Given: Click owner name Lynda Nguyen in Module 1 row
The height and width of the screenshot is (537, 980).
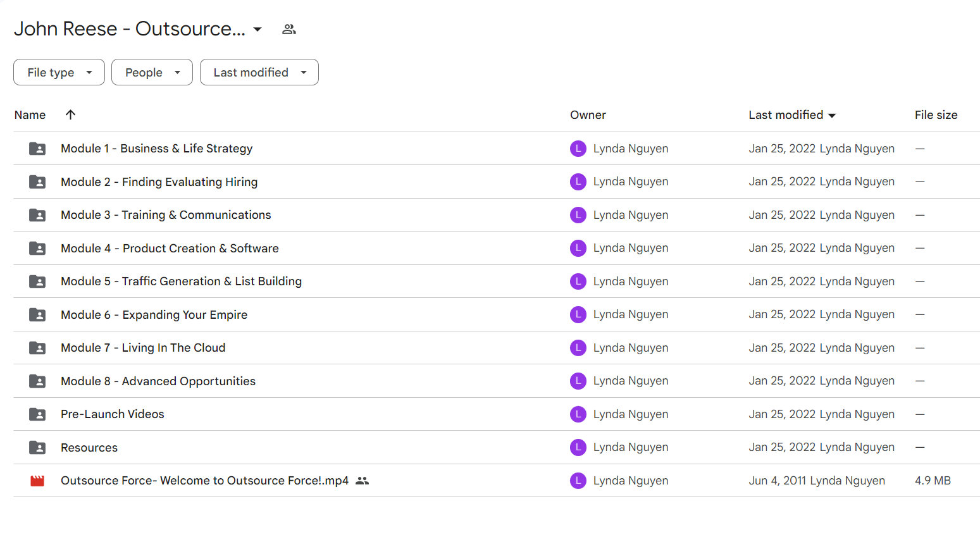Looking at the screenshot, I should tap(631, 149).
